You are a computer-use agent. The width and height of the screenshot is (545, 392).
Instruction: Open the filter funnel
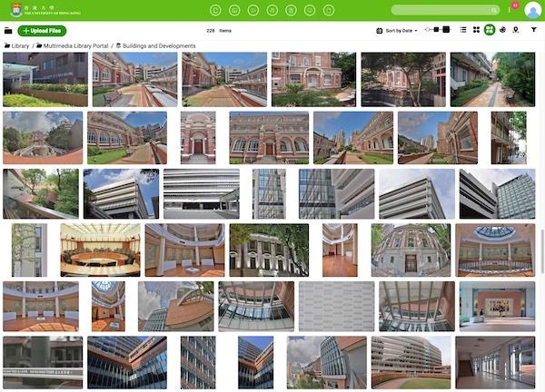click(534, 30)
